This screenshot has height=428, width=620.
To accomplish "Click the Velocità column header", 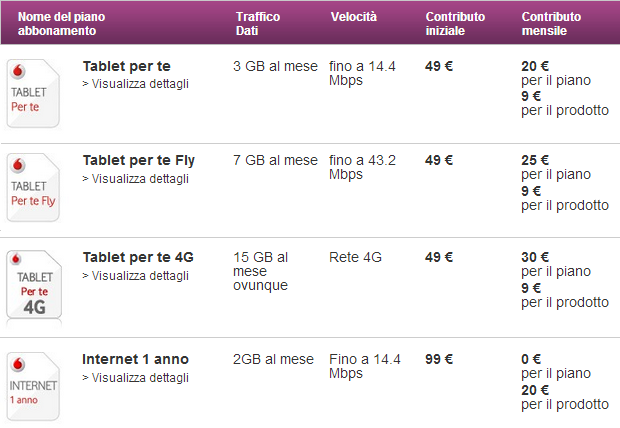I will pos(354,17).
